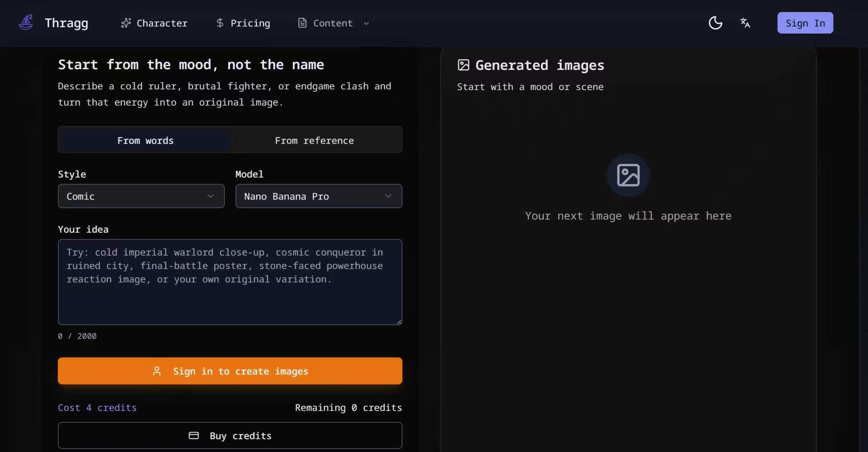Click the 'Start from the mood' heading
Viewport: 868px width, 452px height.
(x=191, y=65)
